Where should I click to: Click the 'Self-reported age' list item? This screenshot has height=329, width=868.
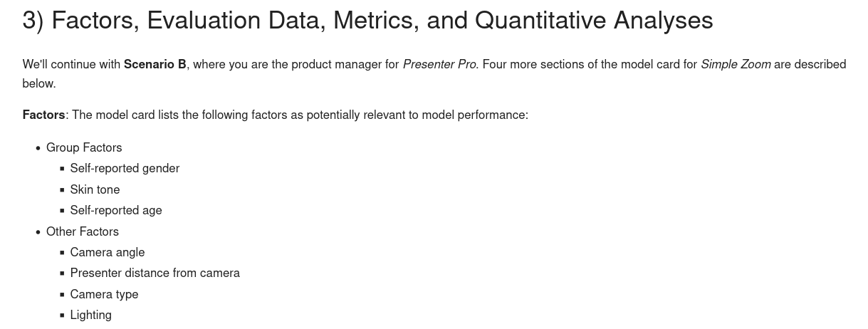(116, 210)
